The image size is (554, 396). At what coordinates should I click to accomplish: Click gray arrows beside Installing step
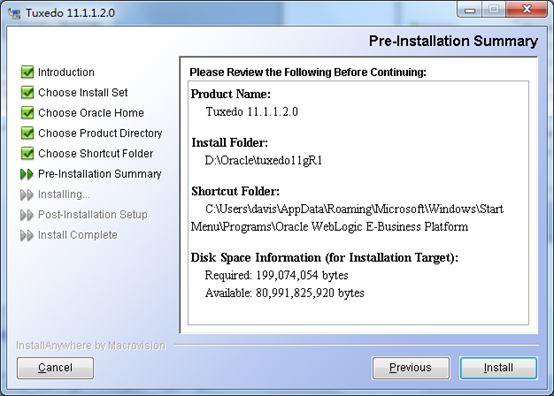pos(27,194)
